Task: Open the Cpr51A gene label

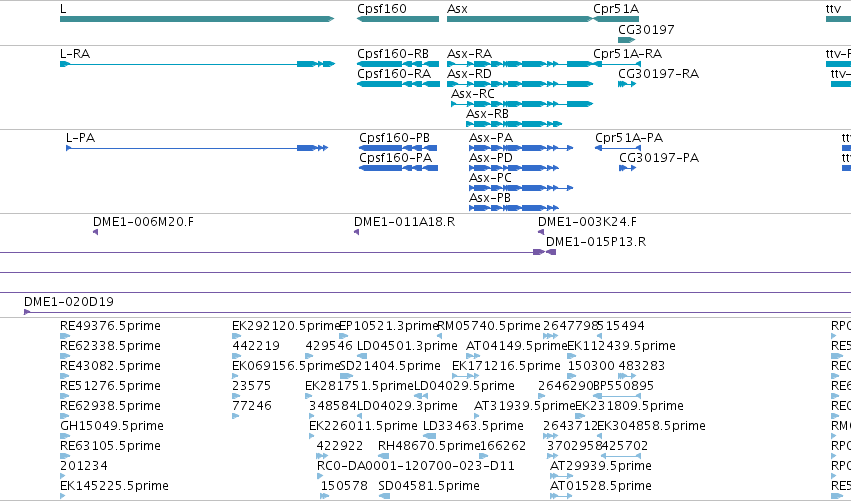Action: click(x=616, y=9)
